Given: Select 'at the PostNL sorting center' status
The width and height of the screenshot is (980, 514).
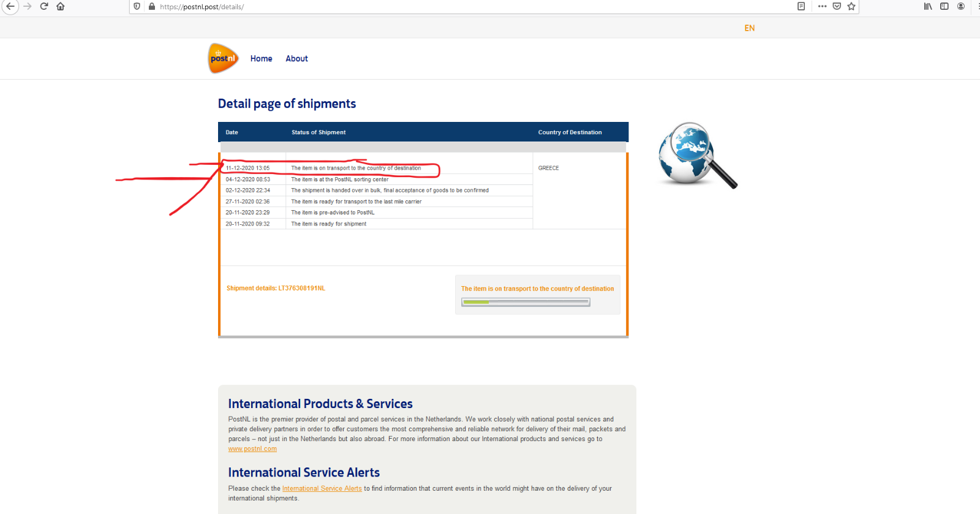Looking at the screenshot, I should (x=339, y=180).
